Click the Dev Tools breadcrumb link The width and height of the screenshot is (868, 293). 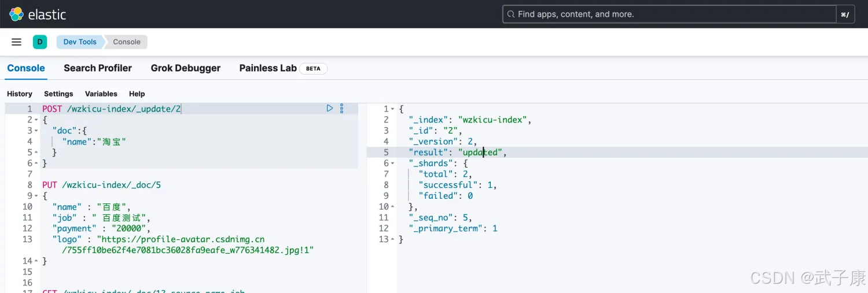(x=80, y=42)
